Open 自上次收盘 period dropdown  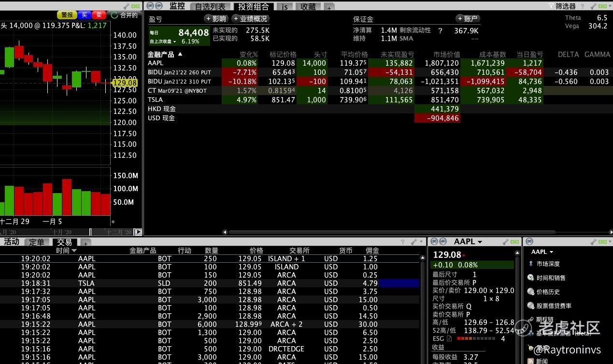(163, 42)
